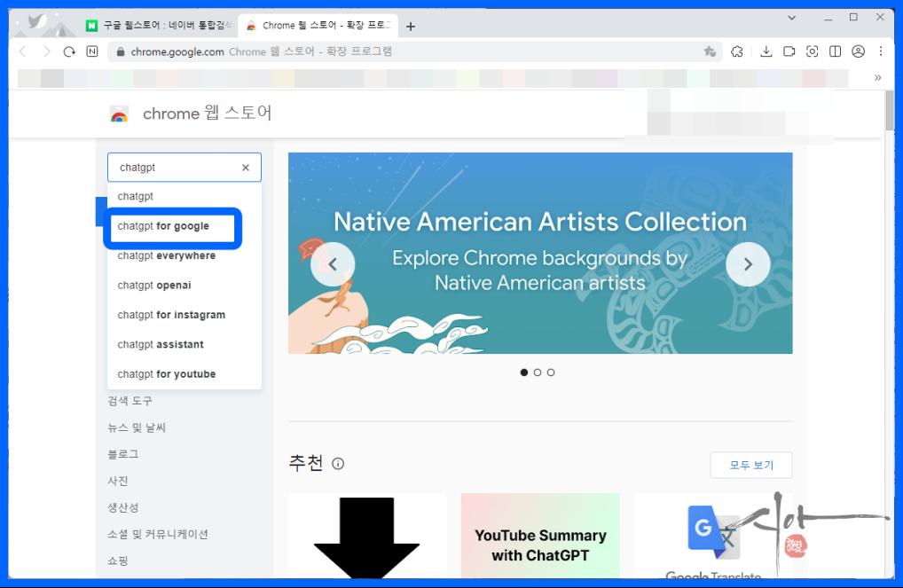This screenshot has height=588, width=903.
Task: Switch to the Chrome 웹 스토어 tab
Action: click(318, 26)
